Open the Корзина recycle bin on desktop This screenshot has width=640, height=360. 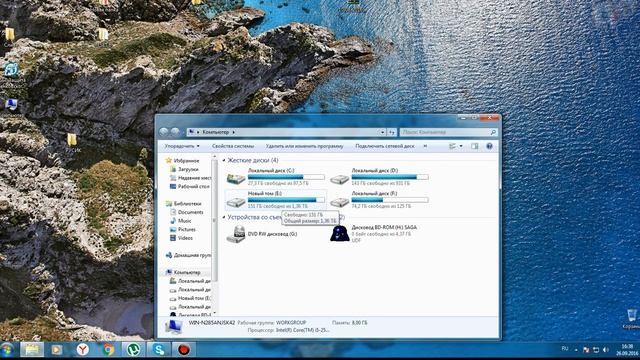pyautogui.click(x=631, y=318)
